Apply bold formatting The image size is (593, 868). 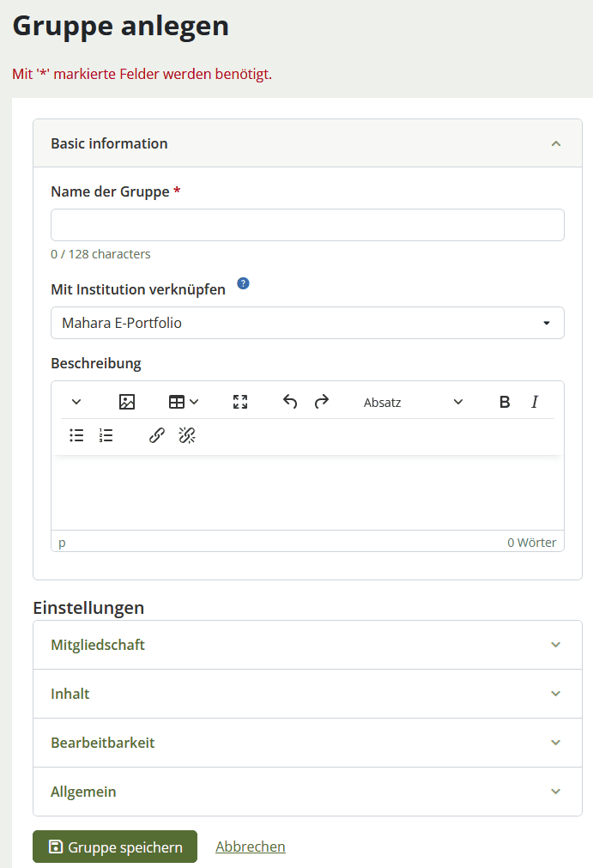(505, 402)
